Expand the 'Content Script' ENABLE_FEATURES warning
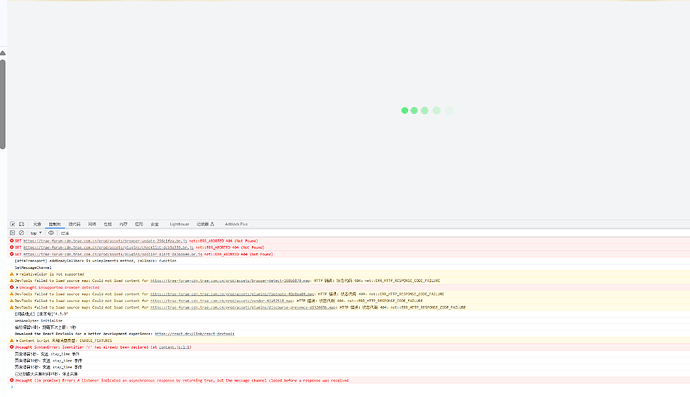The height and width of the screenshot is (397, 690). click(x=17, y=341)
